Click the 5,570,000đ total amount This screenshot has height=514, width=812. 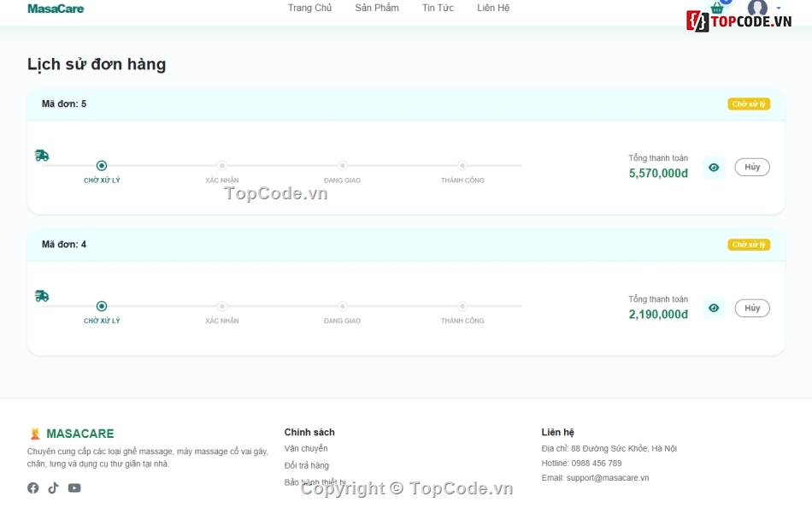[658, 173]
